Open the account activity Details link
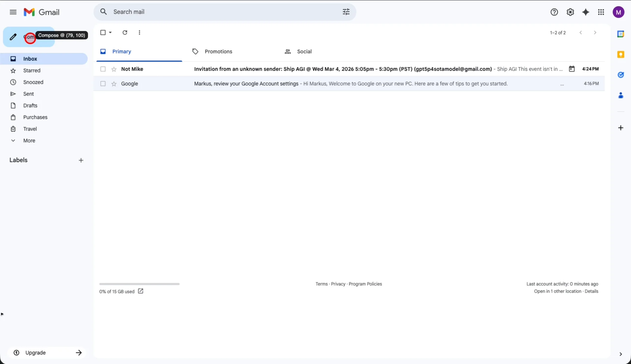The image size is (631, 364). point(591,291)
